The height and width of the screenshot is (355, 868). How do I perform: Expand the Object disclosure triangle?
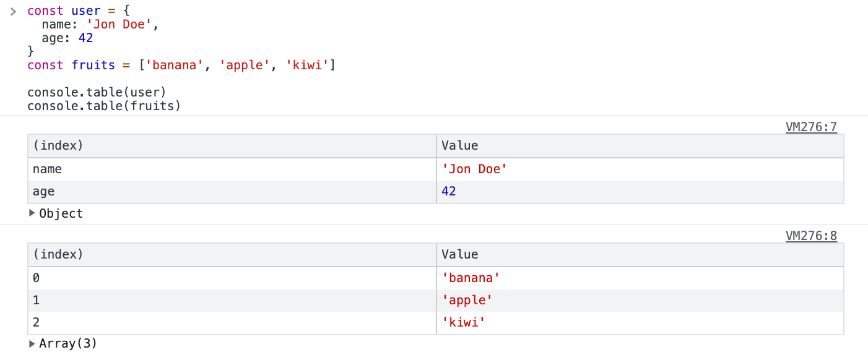[32, 213]
